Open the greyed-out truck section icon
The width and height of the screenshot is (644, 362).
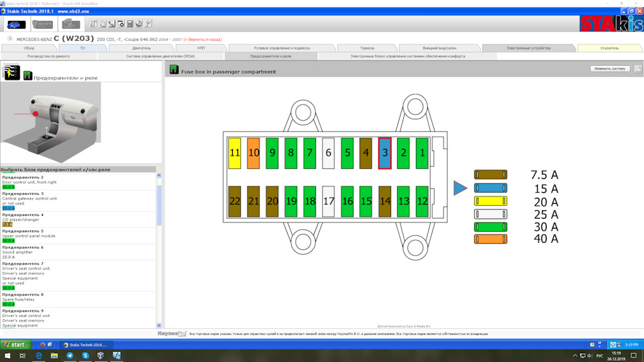[x=70, y=25]
